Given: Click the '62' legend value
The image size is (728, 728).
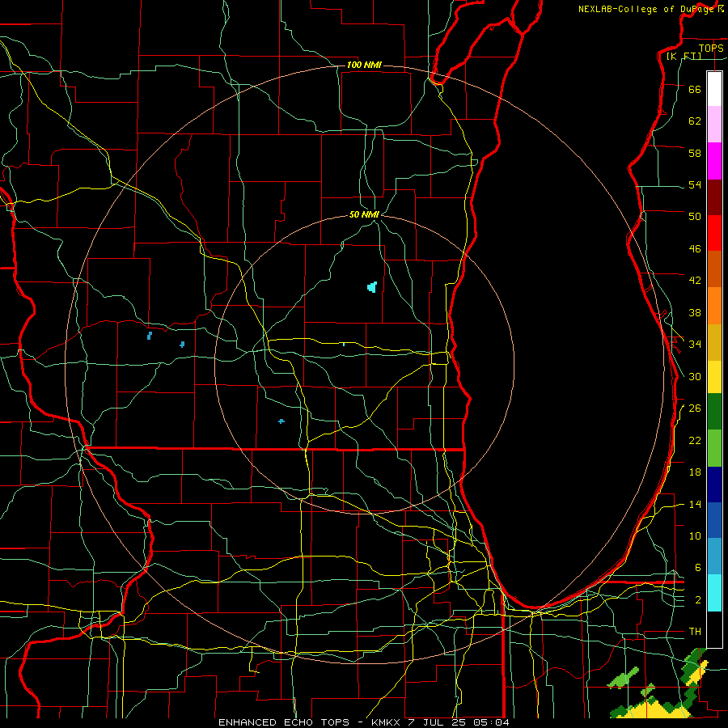Looking at the screenshot, I should point(695,121).
